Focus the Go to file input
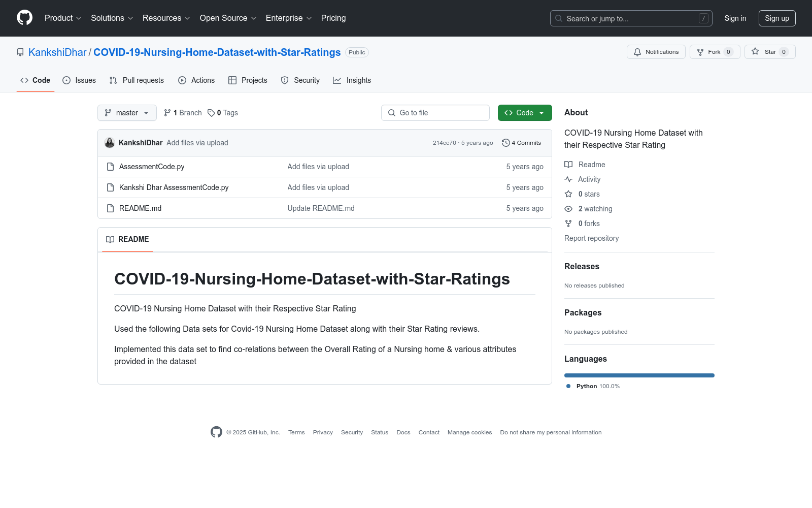Viewport: 812px width, 508px height. (435, 113)
